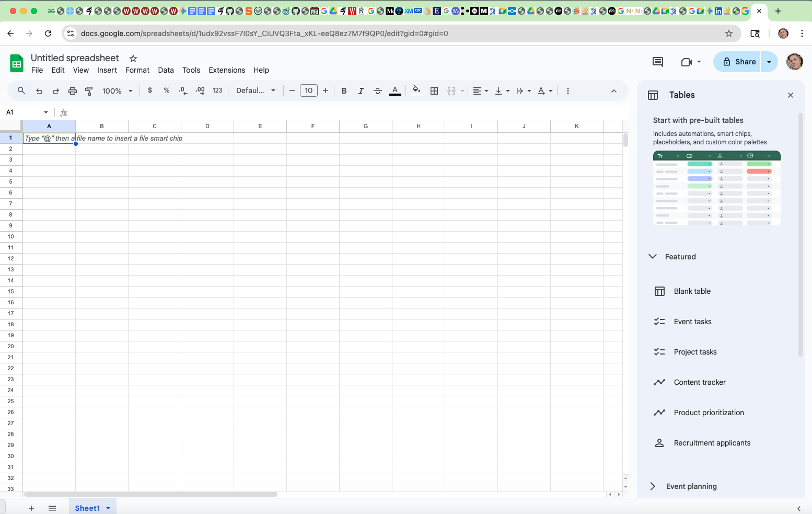812x514 pixels.
Task: Toggle italic formatting
Action: pos(361,91)
